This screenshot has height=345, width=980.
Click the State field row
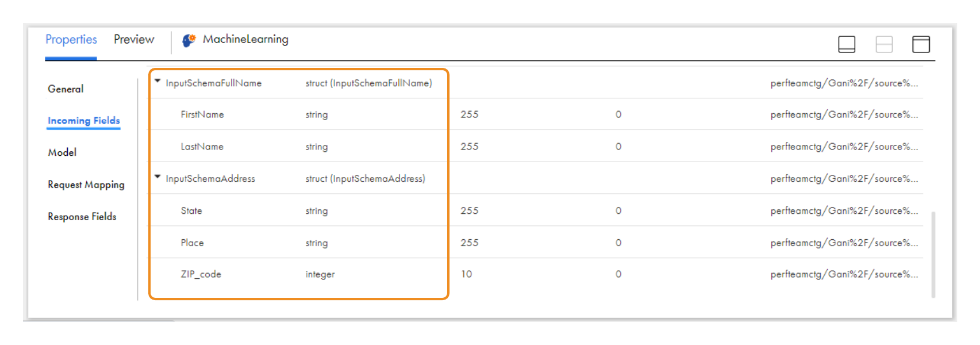point(191,211)
